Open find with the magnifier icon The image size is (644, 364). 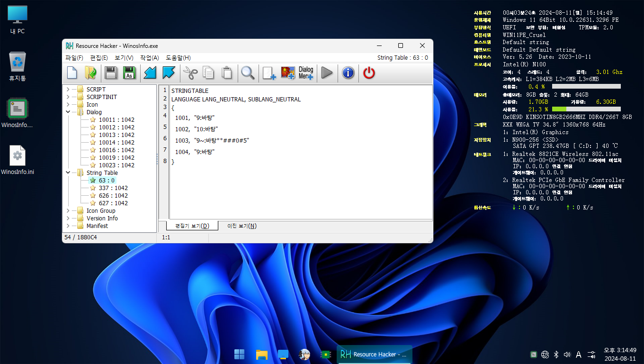[x=248, y=73]
